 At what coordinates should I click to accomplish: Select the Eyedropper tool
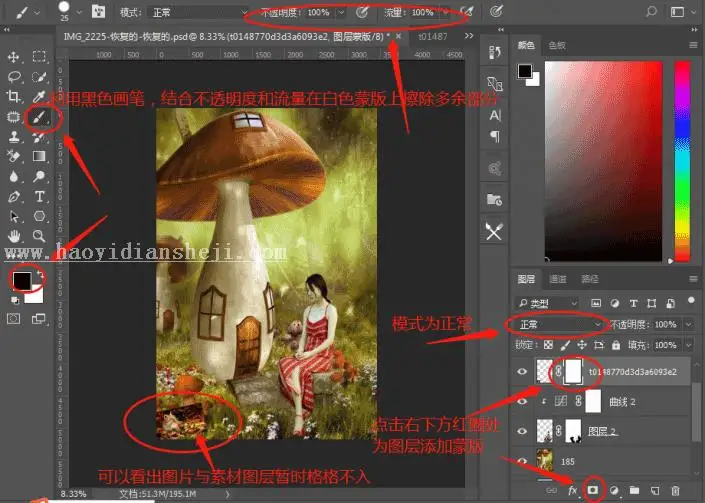click(x=39, y=96)
